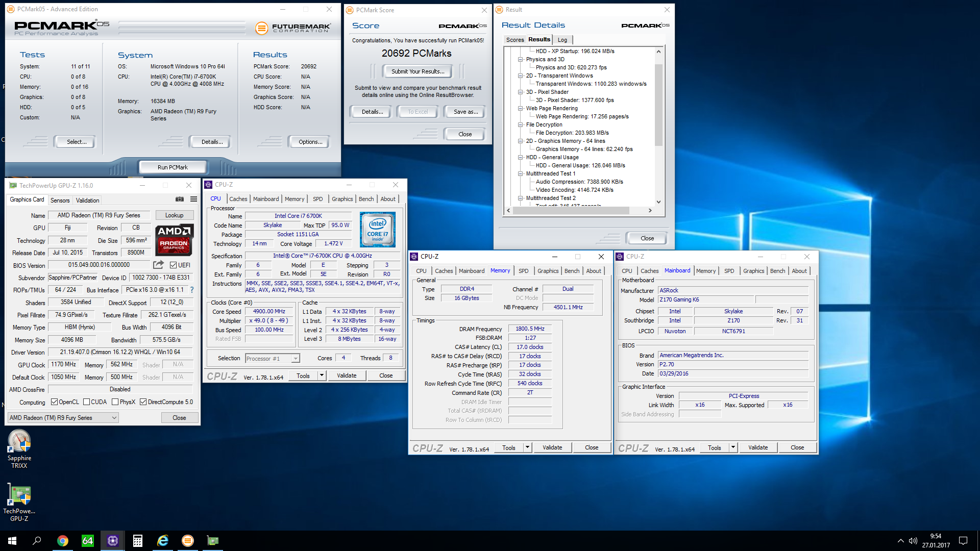Open the GPU-Z hamburger menu icon
The image size is (980, 551).
[193, 199]
